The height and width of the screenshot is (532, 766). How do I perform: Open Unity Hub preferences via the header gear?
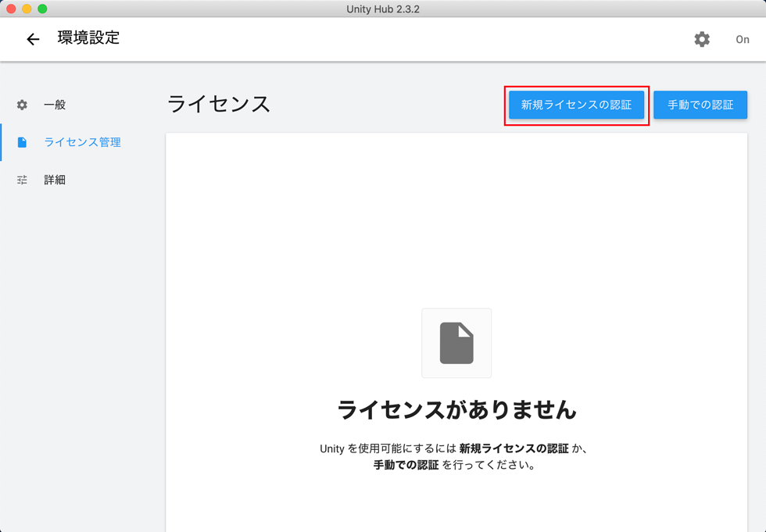click(x=702, y=38)
